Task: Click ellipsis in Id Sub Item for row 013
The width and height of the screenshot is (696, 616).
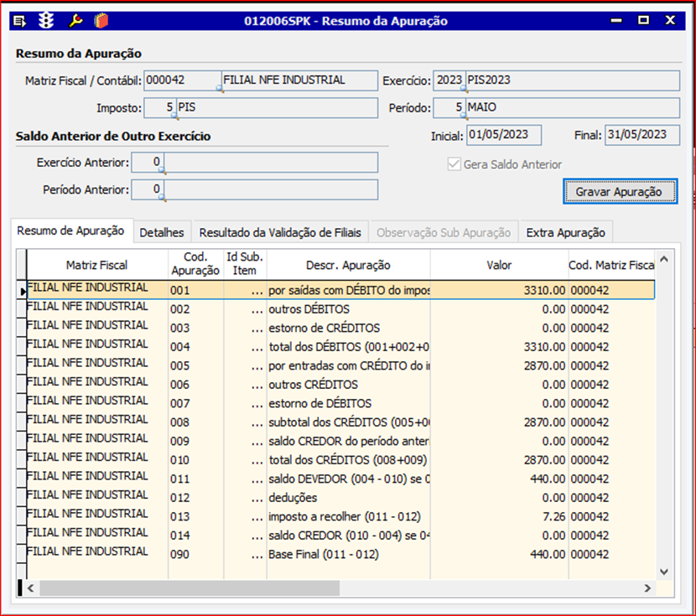Action: pyautogui.click(x=257, y=516)
